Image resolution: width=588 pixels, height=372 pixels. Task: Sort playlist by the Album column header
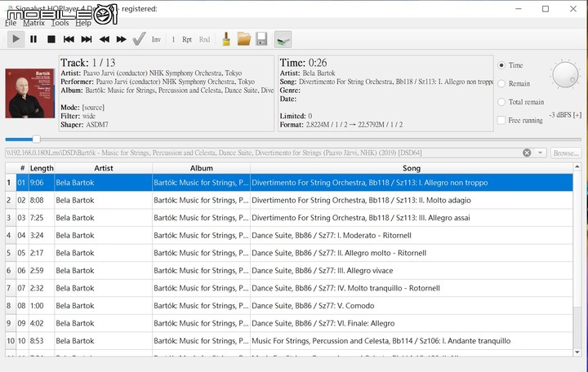(x=202, y=168)
